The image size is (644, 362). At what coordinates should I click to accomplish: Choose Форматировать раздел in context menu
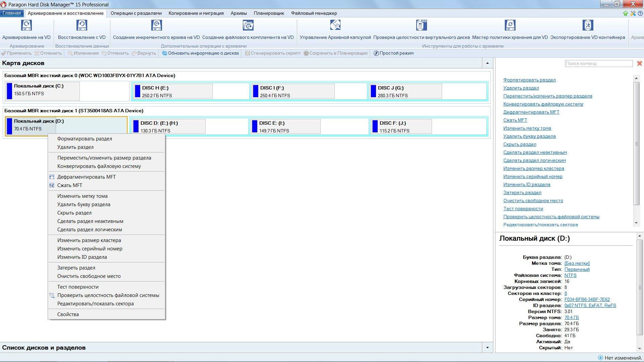[x=107, y=139]
